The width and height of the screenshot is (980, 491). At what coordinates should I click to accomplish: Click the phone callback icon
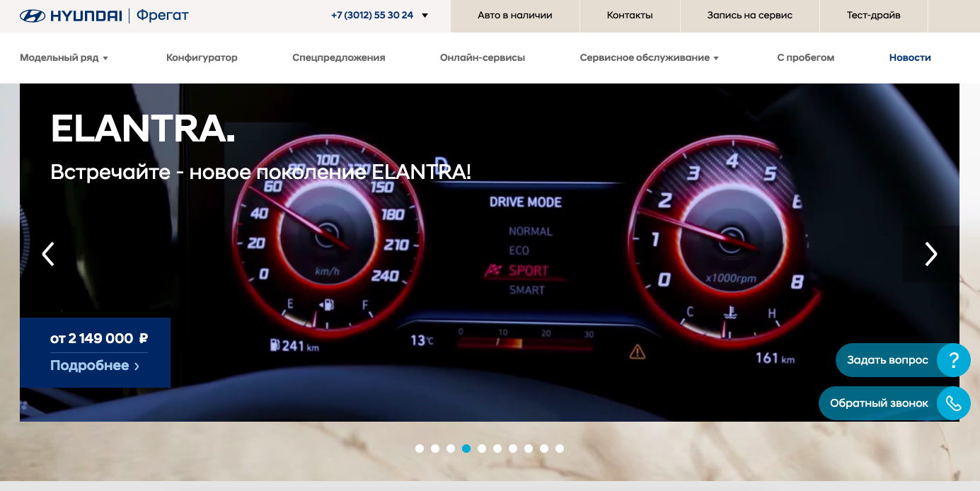[x=954, y=403]
